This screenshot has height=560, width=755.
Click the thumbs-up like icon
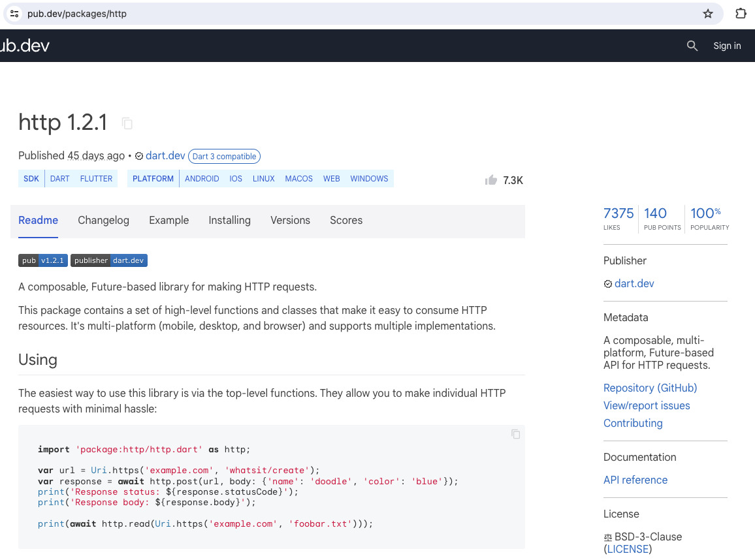[x=491, y=180]
